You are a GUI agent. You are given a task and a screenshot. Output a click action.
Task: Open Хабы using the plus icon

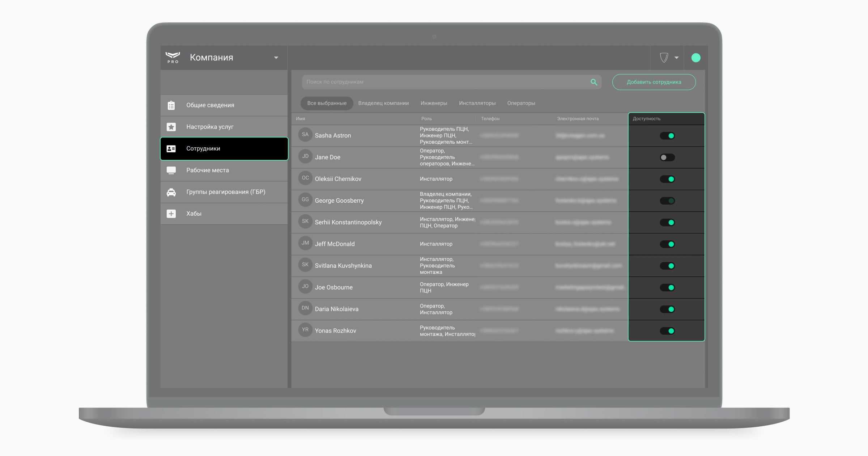click(x=171, y=214)
